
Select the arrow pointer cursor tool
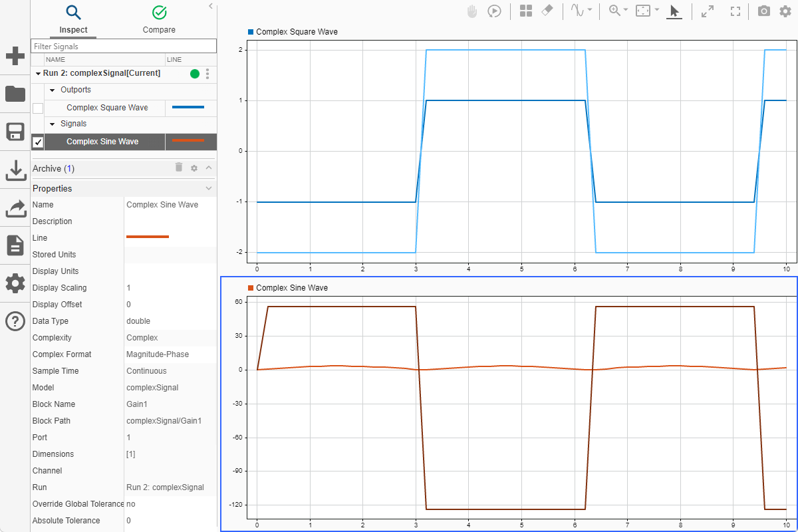click(x=674, y=11)
